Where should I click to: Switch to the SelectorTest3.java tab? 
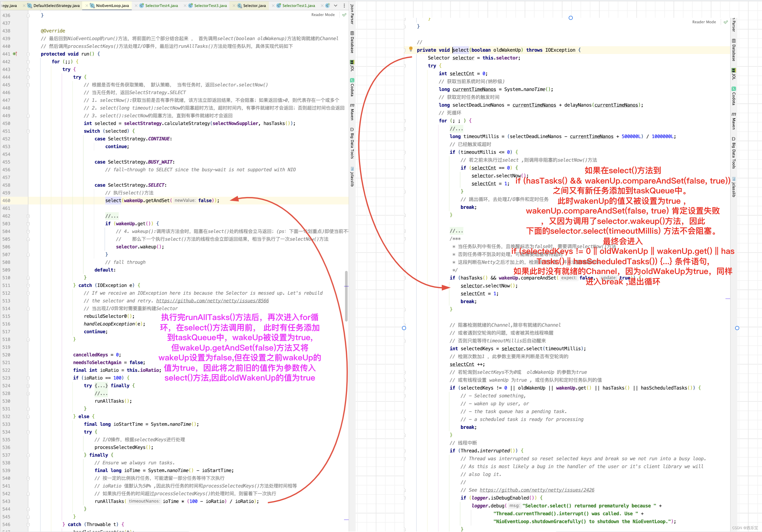point(210,6)
